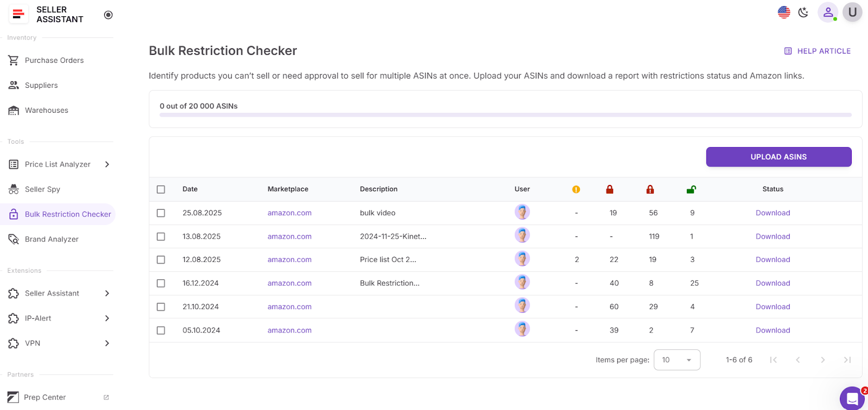
Task: Click the Warehouses building icon
Action: point(14,110)
